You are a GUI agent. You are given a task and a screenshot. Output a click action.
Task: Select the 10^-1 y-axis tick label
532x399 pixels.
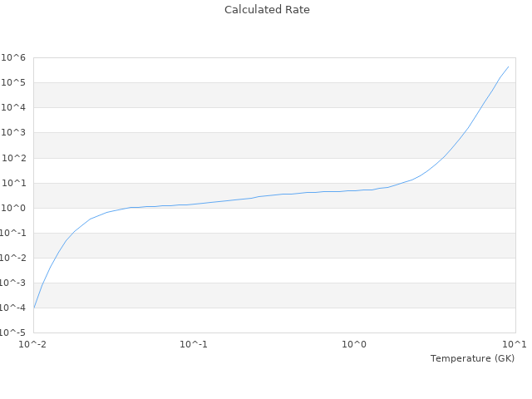click(x=12, y=233)
